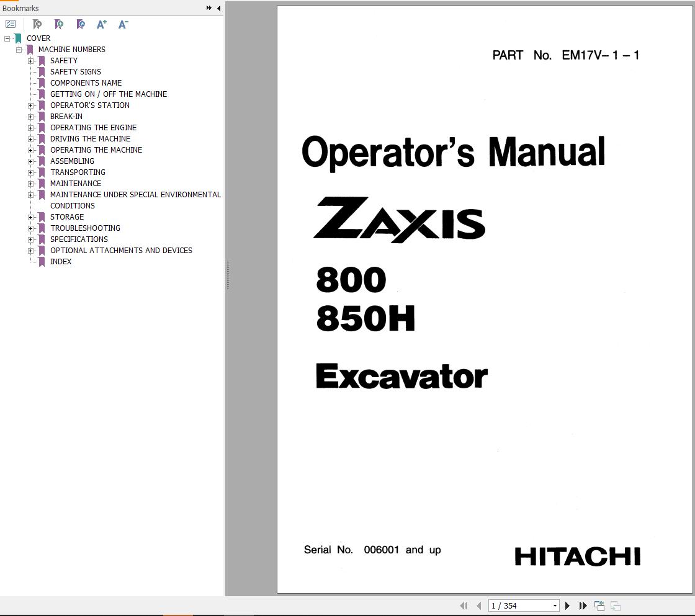This screenshot has width=695, height=616.
Task: Open the TROUBLESHOOTING bookmark
Action: (x=85, y=228)
